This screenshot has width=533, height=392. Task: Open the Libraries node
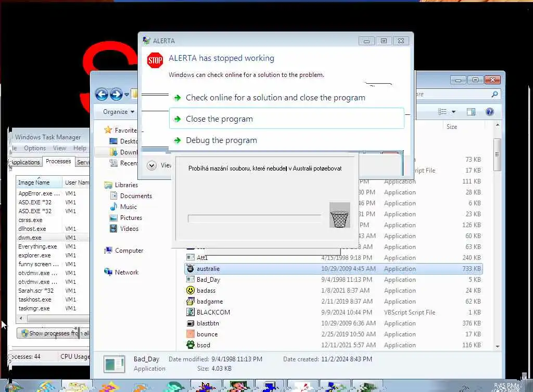pos(121,185)
